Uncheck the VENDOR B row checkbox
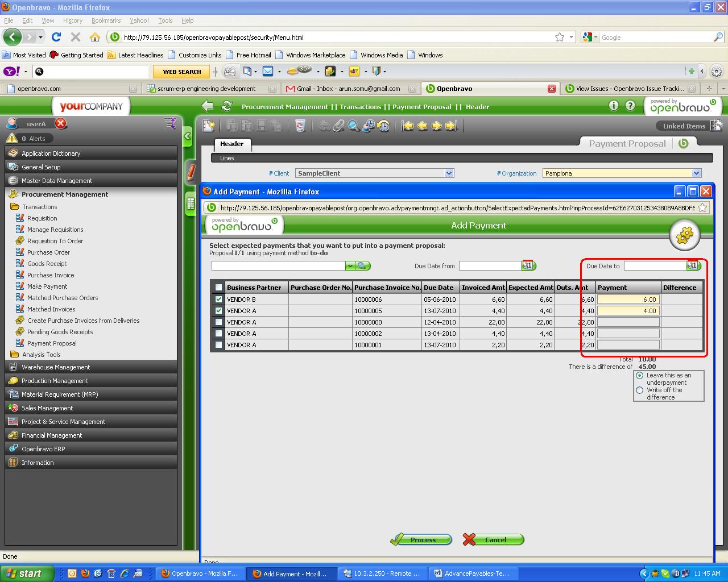This screenshot has width=728, height=582. point(219,300)
